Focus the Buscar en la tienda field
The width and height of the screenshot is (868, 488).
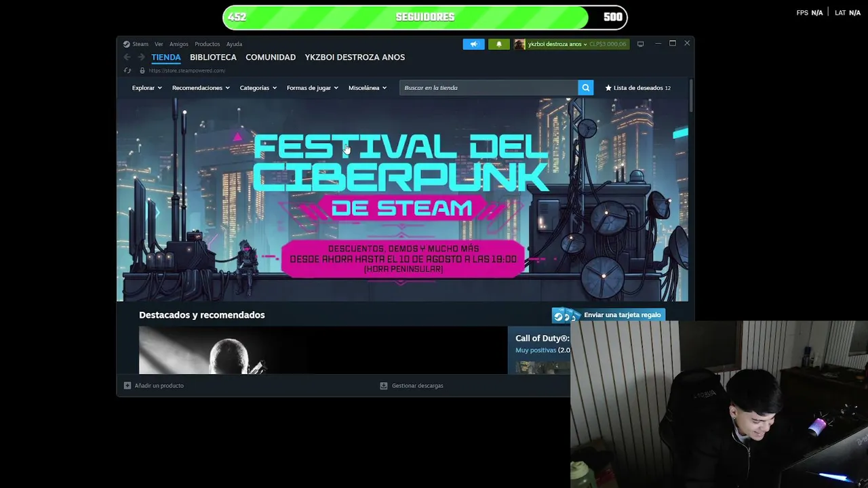pos(488,88)
